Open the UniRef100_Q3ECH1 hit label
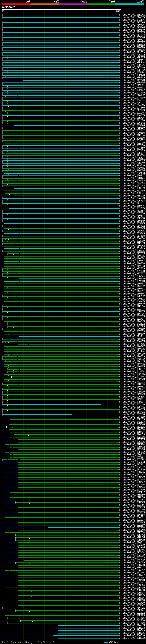 133,15
